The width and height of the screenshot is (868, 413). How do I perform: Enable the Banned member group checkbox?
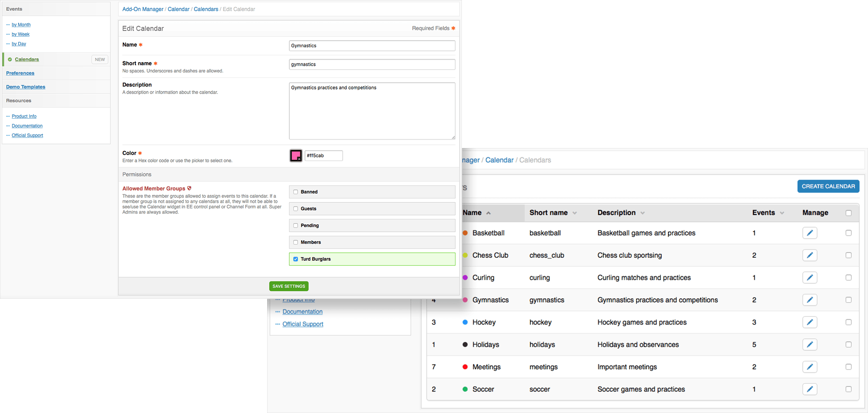coord(295,192)
